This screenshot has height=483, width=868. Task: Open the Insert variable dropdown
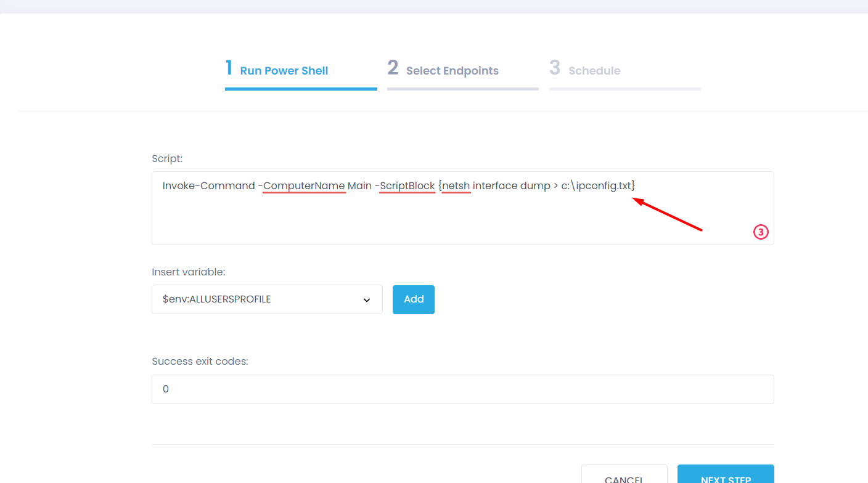click(x=267, y=299)
